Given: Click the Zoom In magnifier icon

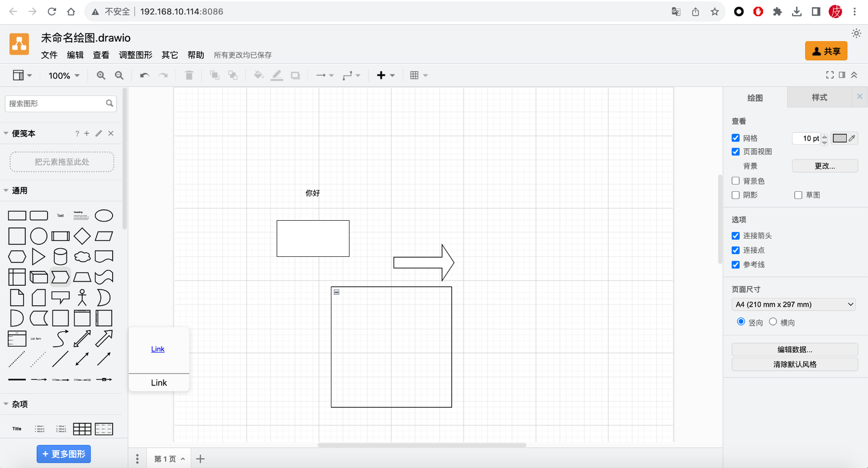Looking at the screenshot, I should click(101, 75).
